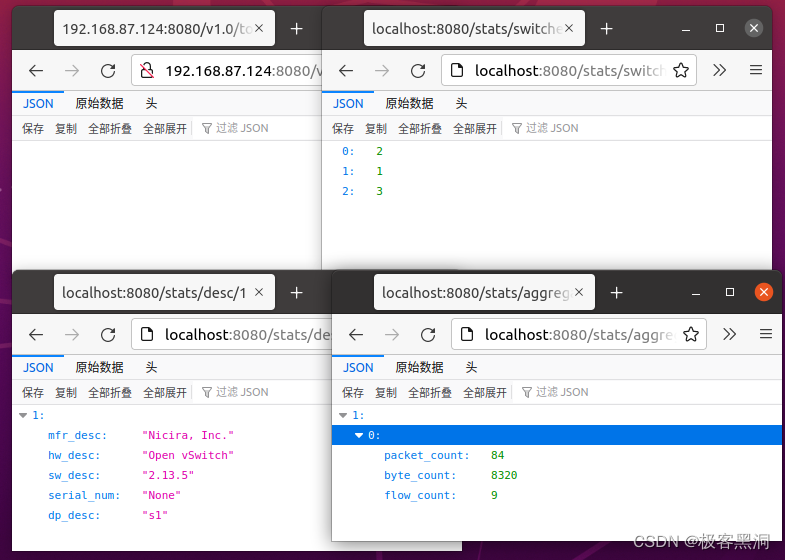Open 头 tab in stats/desc window

151,367
